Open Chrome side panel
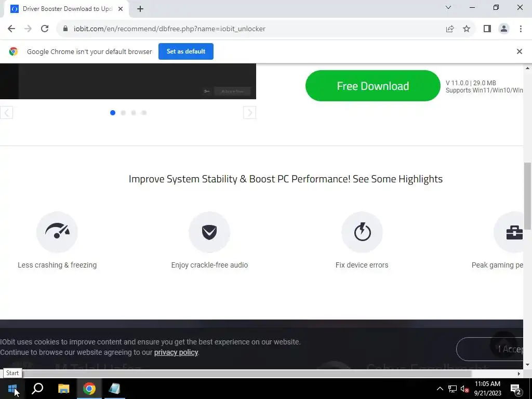This screenshot has width=532, height=399. click(x=487, y=29)
